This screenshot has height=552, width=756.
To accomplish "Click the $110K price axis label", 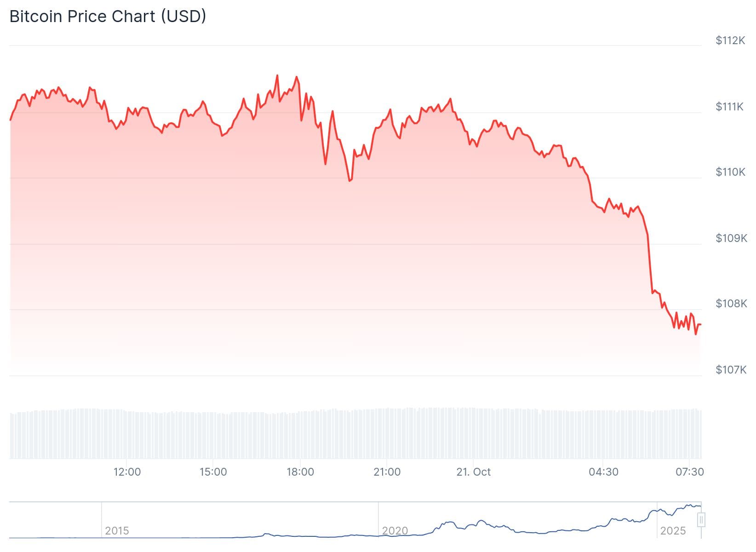I will coord(730,172).
